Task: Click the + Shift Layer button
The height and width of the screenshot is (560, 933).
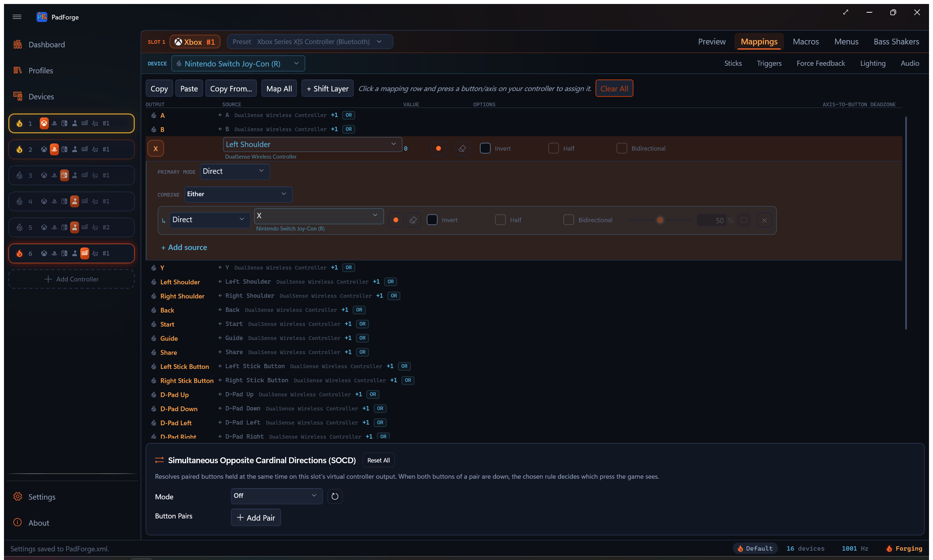Action: 327,89
